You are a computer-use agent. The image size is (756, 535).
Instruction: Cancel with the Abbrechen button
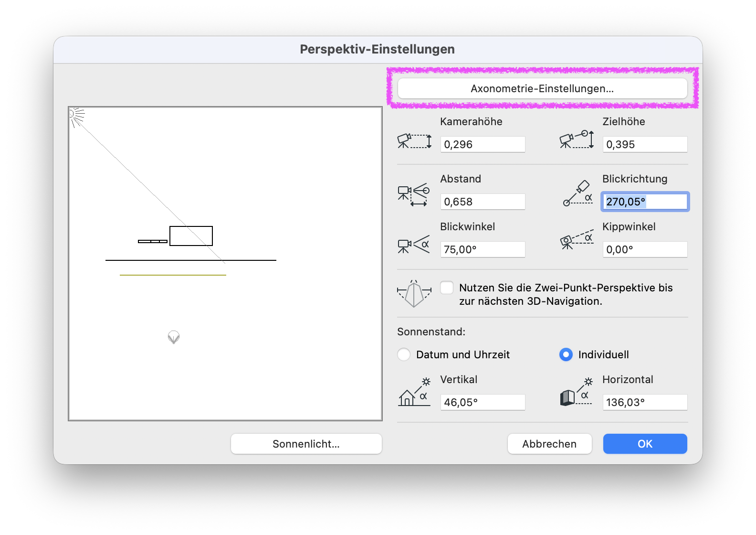(x=549, y=444)
